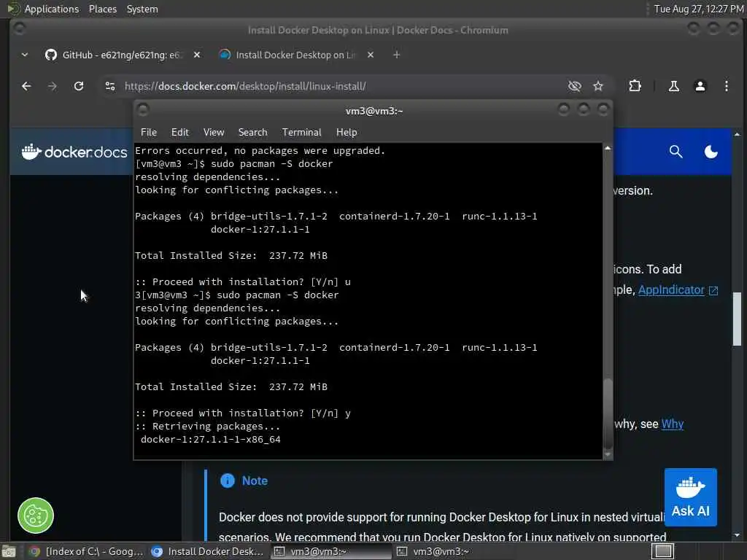Image resolution: width=747 pixels, height=560 pixels.
Task: Click the docker docs logo
Action: point(74,152)
